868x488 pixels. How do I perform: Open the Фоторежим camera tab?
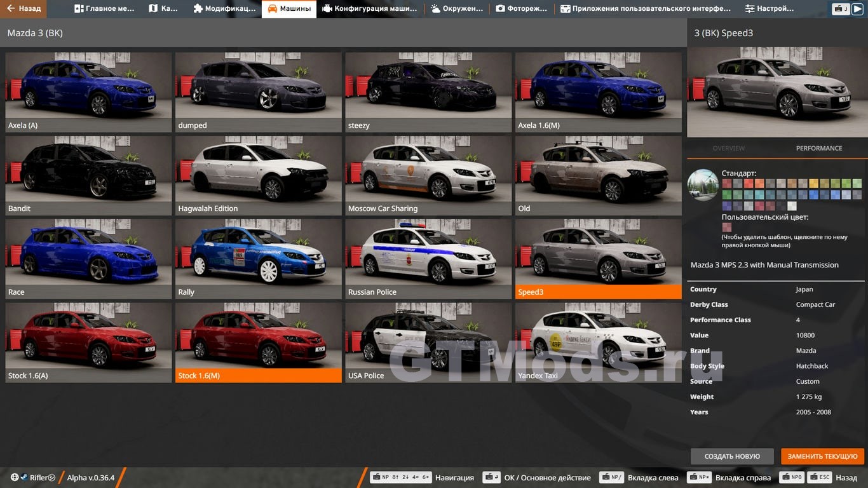522,9
